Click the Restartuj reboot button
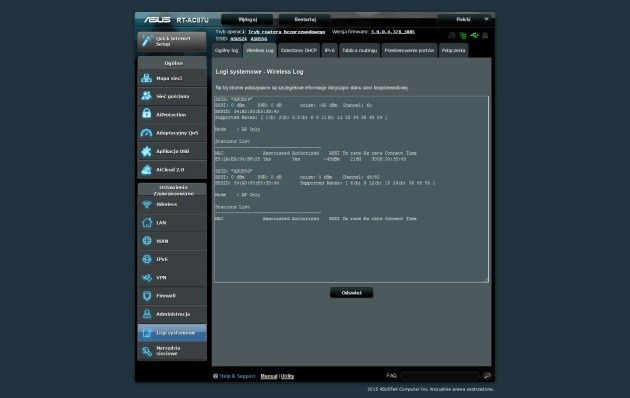Image resolution: width=630 pixels, height=398 pixels. [x=305, y=19]
